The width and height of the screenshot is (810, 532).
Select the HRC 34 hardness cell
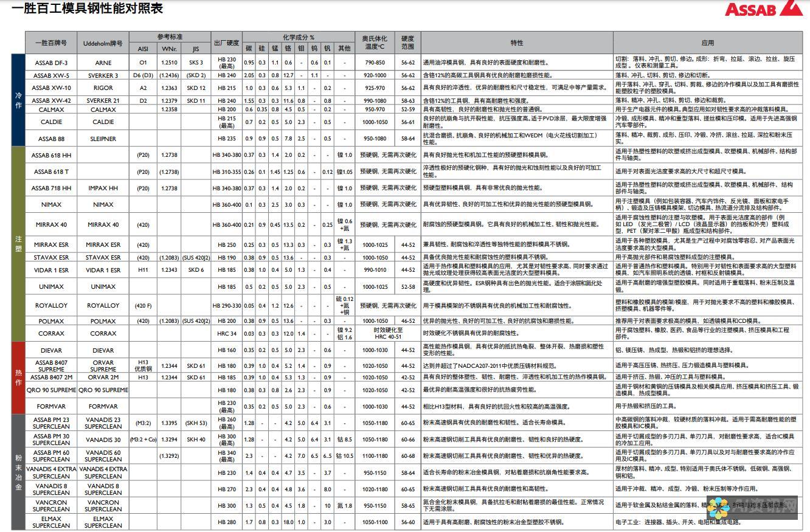pos(226,333)
